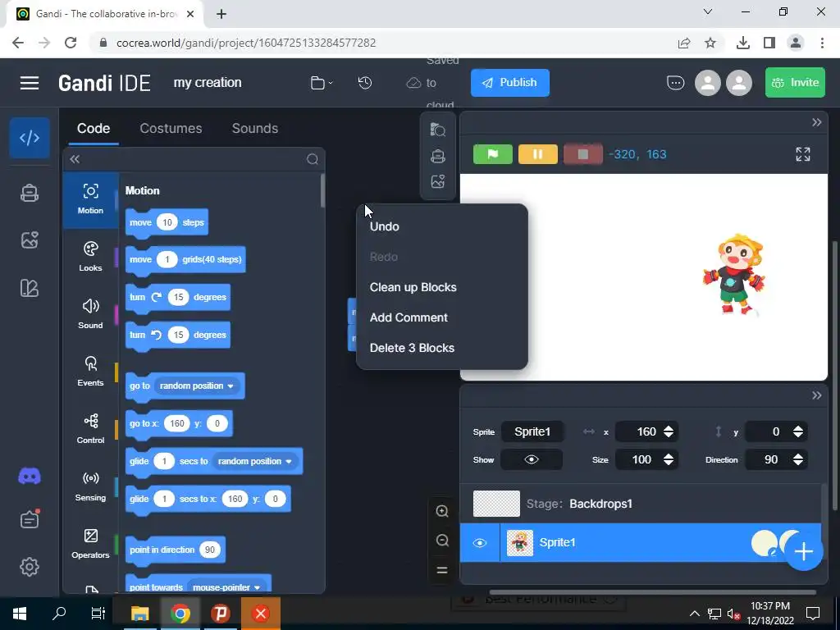Select the Motion block category

pos(90,200)
